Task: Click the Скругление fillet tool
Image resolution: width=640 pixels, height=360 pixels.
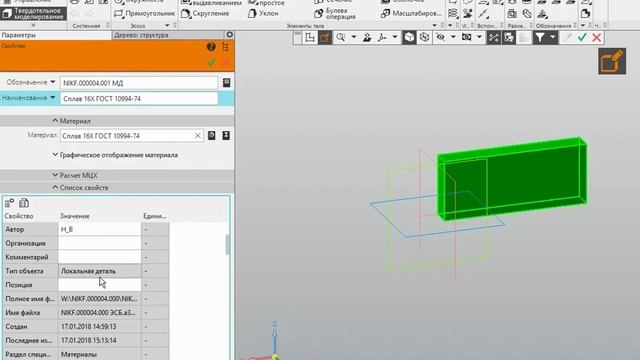Action: pyautogui.click(x=205, y=13)
